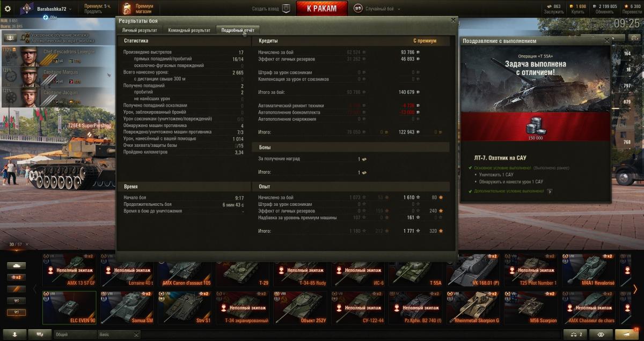Open the Общий chat tab

point(75,334)
